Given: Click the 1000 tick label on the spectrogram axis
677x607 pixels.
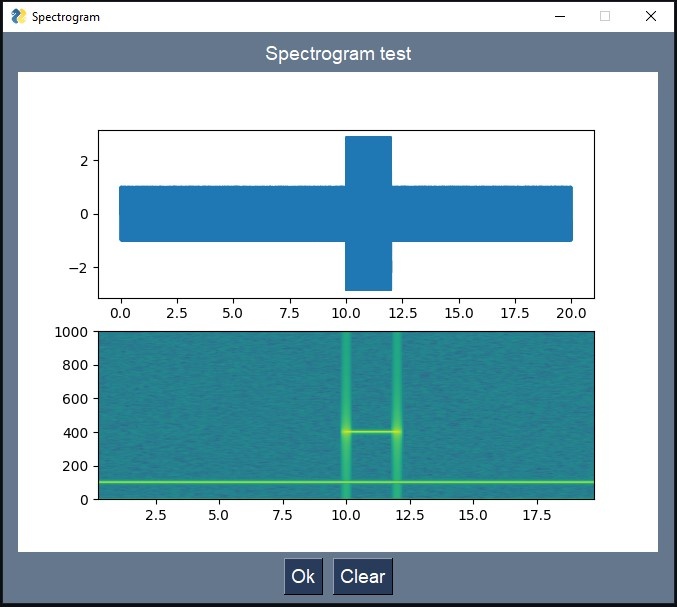Looking at the screenshot, I should [73, 332].
